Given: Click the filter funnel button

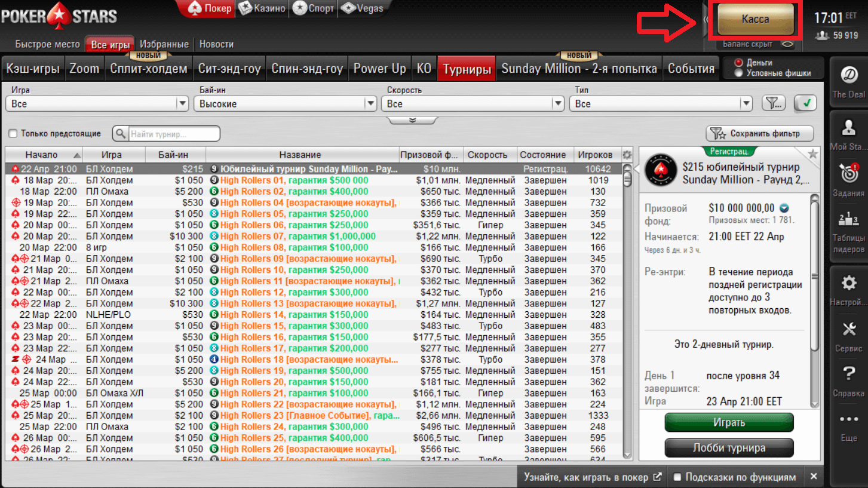Looking at the screenshot, I should pyautogui.click(x=774, y=103).
